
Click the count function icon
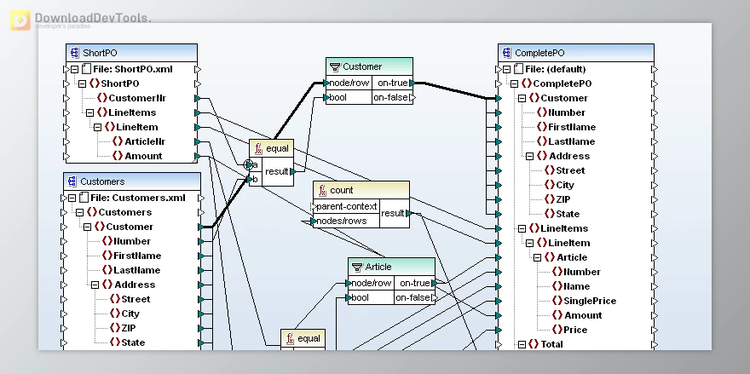(322, 190)
